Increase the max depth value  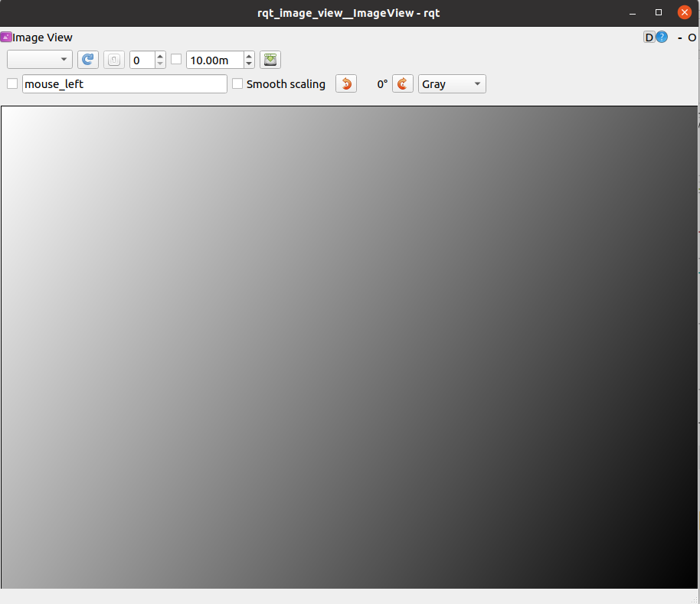tap(249, 56)
